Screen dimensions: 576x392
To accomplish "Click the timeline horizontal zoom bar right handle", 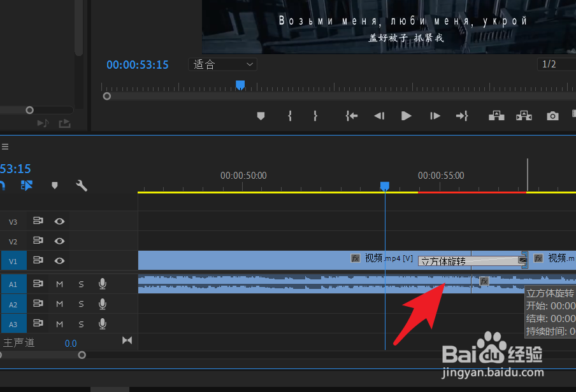I will [x=82, y=355].
